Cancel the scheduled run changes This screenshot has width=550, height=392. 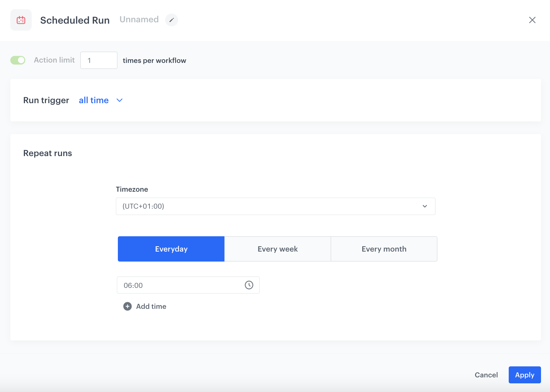486,375
